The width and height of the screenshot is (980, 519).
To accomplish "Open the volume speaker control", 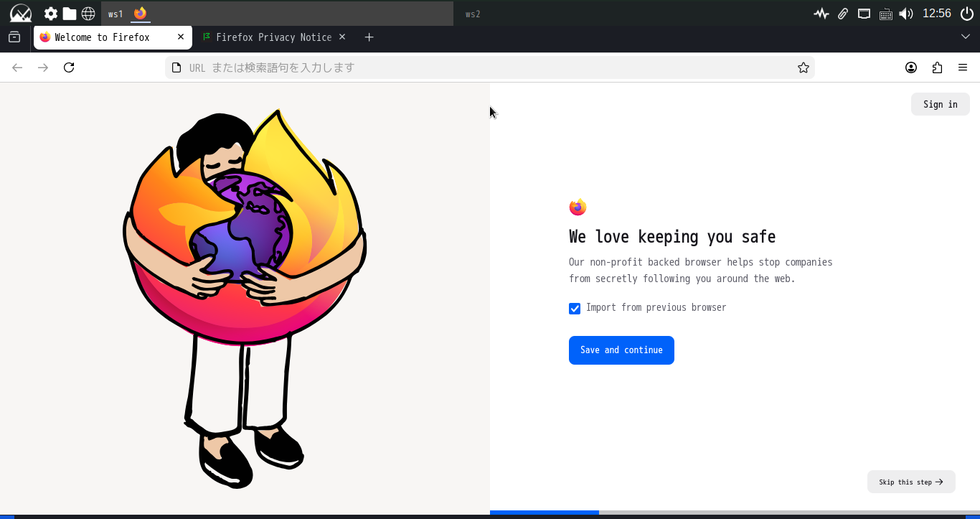I will pyautogui.click(x=906, y=14).
